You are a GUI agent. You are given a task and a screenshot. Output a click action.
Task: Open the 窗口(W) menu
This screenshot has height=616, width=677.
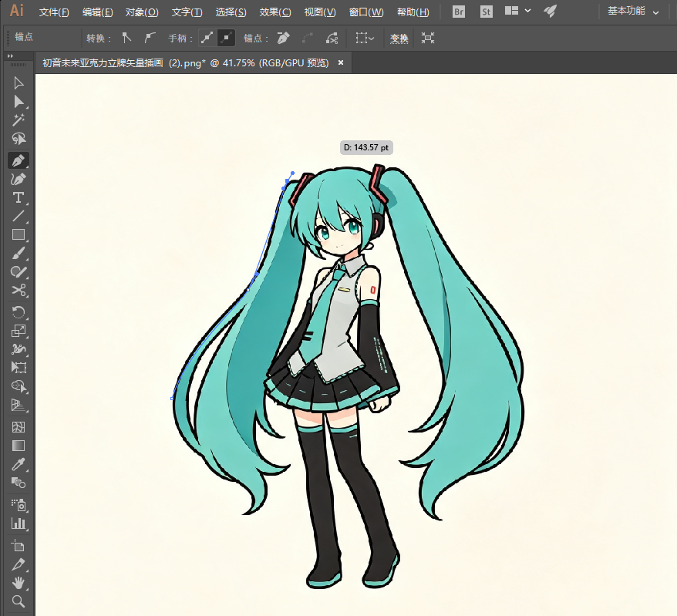pos(366,12)
